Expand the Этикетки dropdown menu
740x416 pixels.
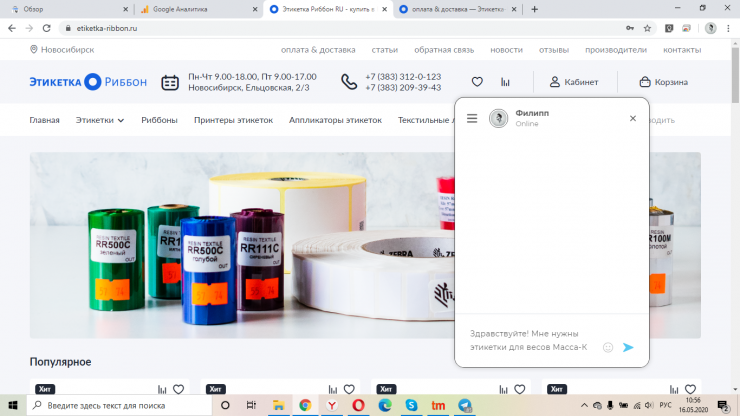tap(100, 120)
